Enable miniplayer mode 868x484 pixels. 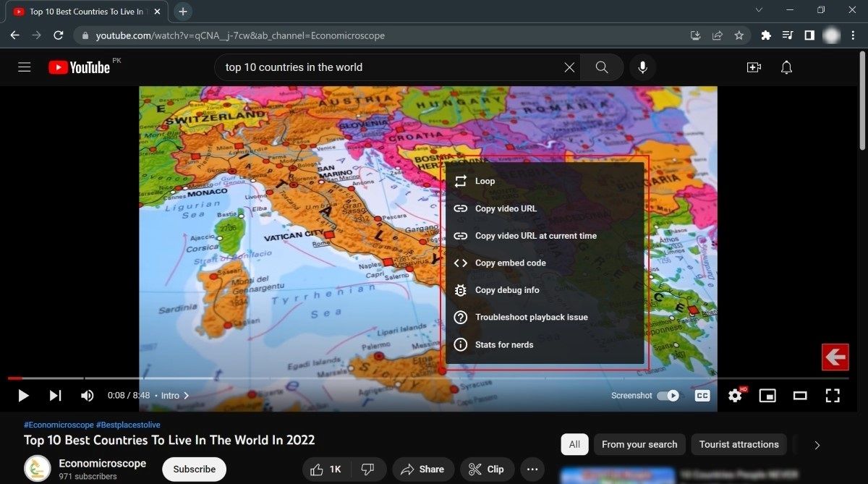pos(767,395)
